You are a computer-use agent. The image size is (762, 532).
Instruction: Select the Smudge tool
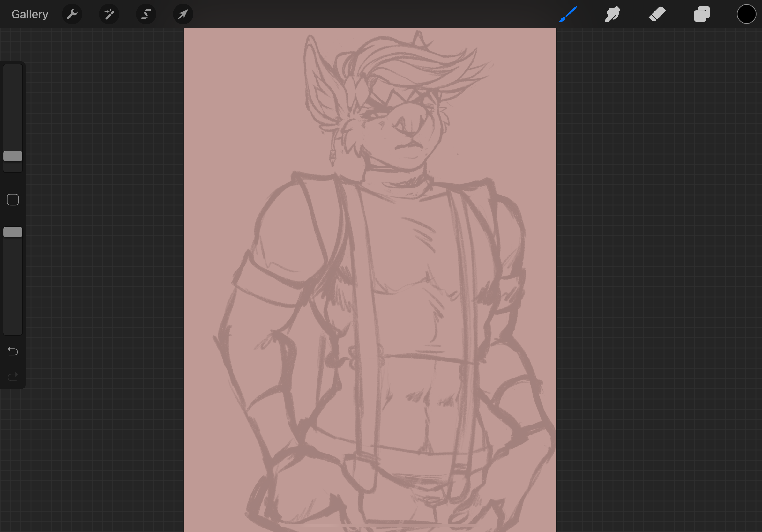(612, 14)
